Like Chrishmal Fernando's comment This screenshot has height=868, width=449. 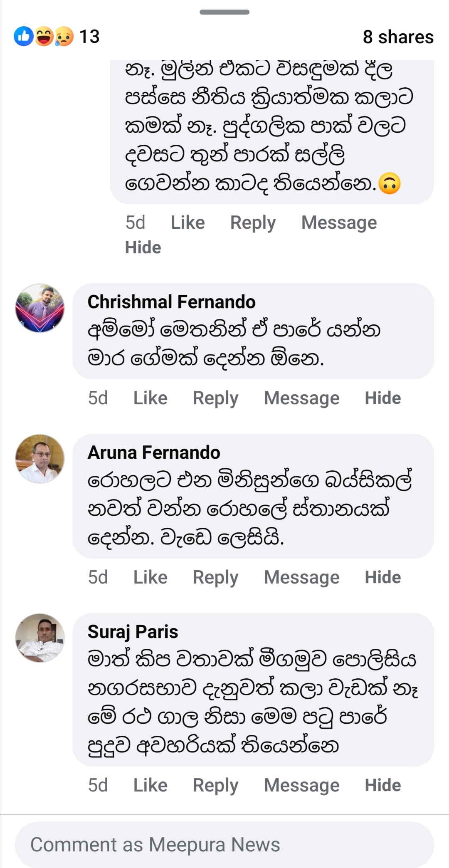150,398
